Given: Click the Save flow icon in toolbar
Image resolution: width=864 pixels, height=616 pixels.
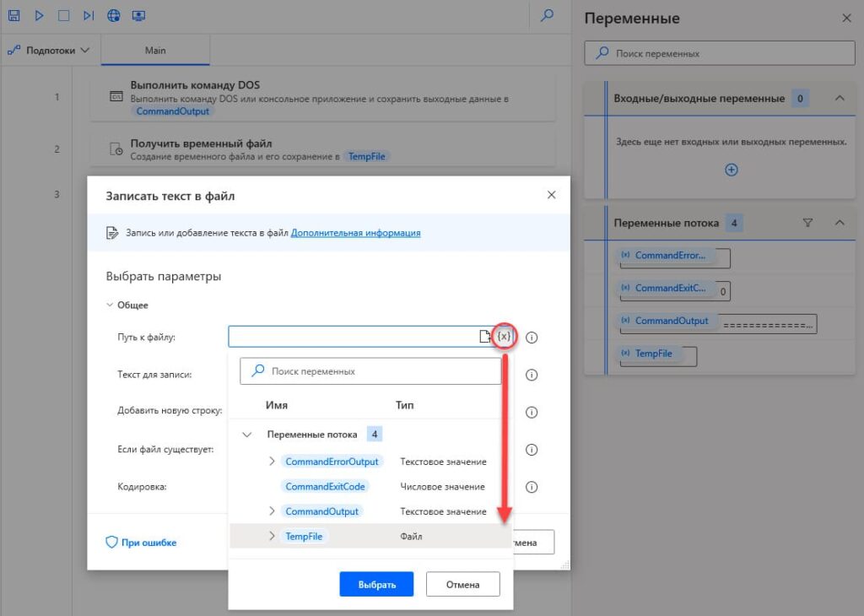Looking at the screenshot, I should [x=13, y=16].
